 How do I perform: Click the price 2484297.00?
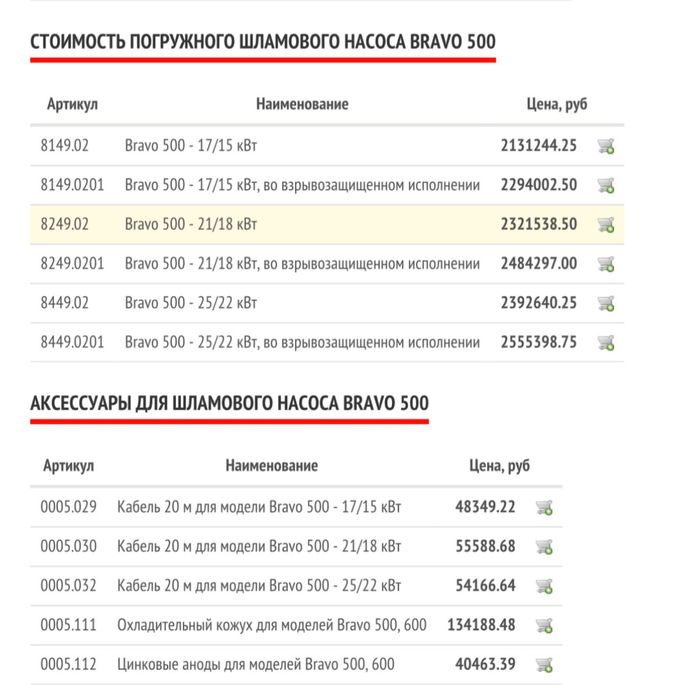pos(539,263)
